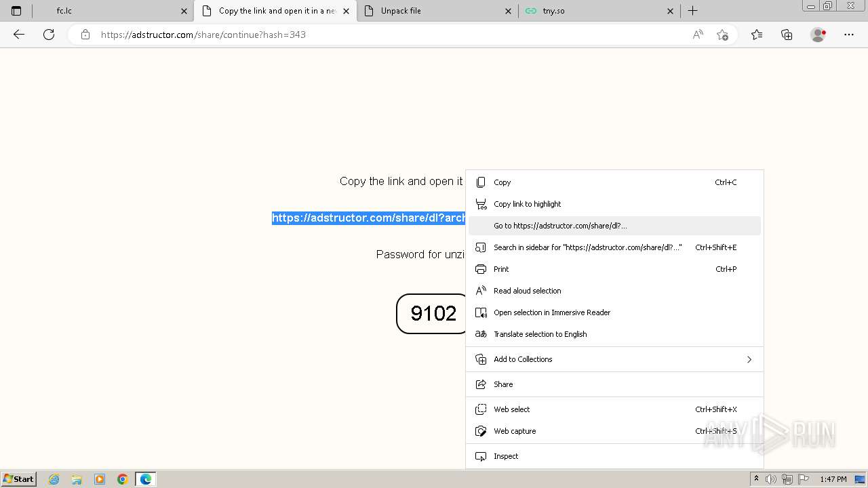The width and height of the screenshot is (868, 488).
Task: Select Microsoft Edge taskbar icon
Action: pyautogui.click(x=146, y=479)
